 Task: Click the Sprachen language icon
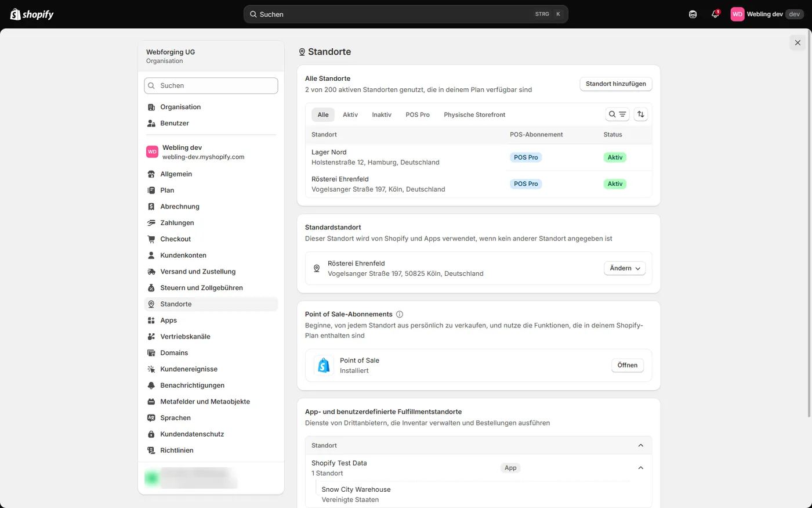151,418
